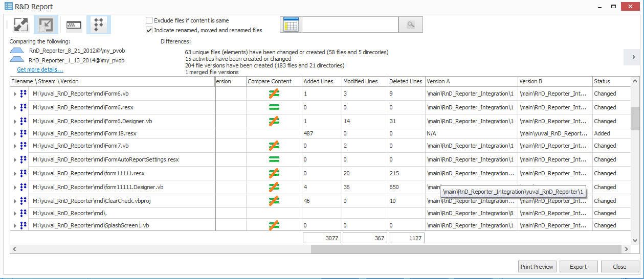The image size is (644, 279).
Task: Click the dotted rectangle view toolbar icon
Action: [74, 25]
